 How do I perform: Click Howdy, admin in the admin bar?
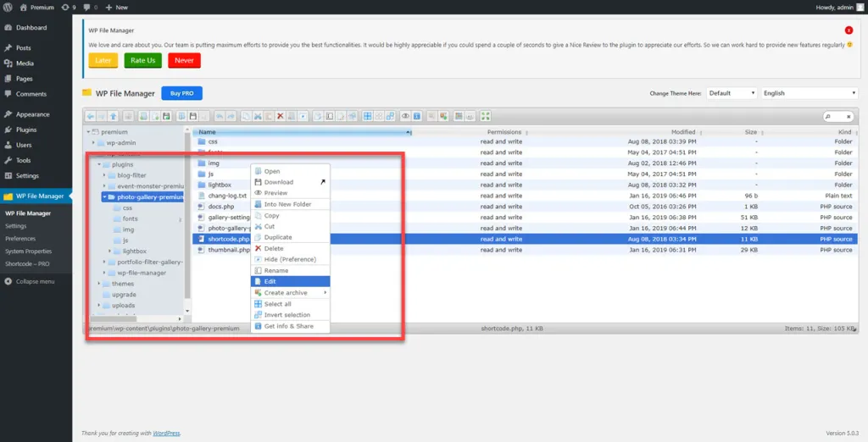tap(839, 7)
